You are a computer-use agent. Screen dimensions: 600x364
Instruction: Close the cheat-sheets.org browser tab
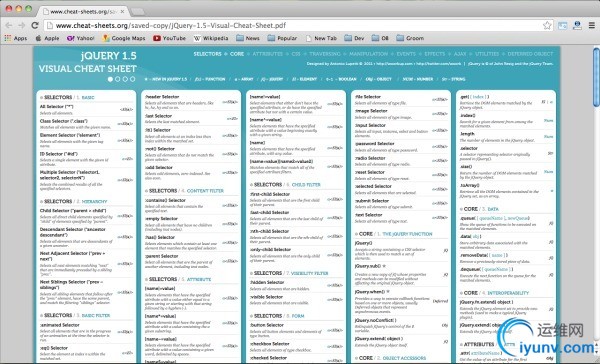122,11
